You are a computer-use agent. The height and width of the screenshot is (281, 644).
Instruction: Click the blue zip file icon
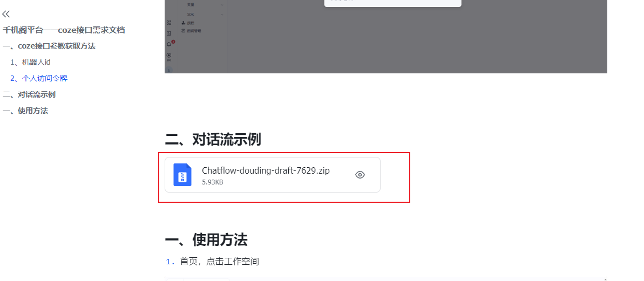point(182,175)
